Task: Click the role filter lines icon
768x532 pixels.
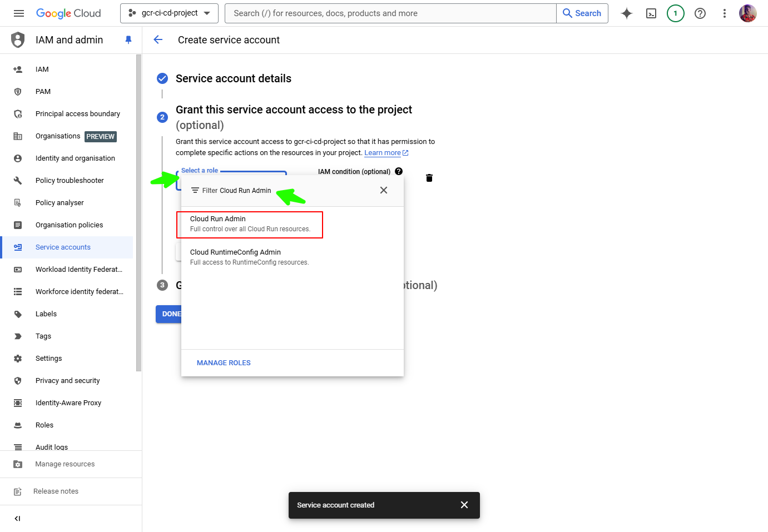Action: coord(195,190)
